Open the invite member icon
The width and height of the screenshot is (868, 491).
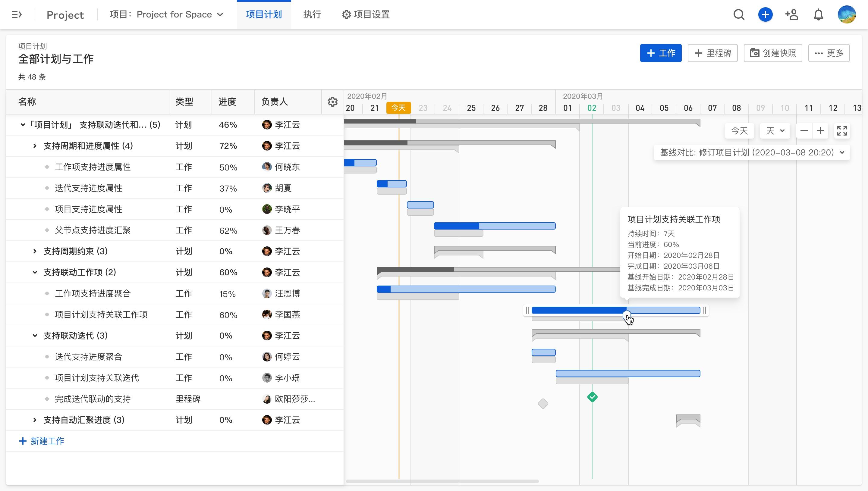pyautogui.click(x=792, y=14)
